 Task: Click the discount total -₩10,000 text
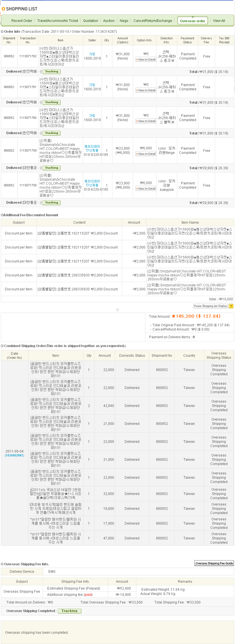(x=221, y=299)
